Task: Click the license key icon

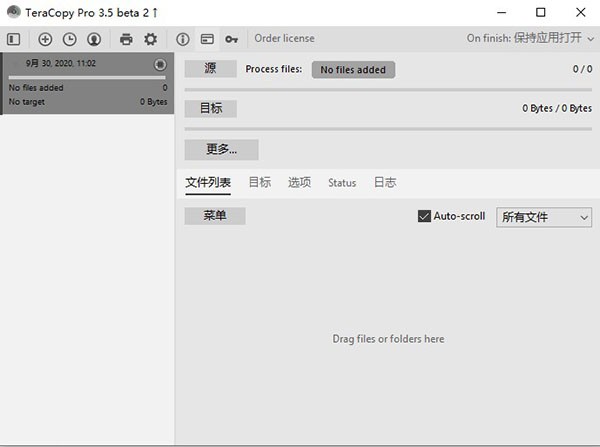Action: [x=231, y=39]
